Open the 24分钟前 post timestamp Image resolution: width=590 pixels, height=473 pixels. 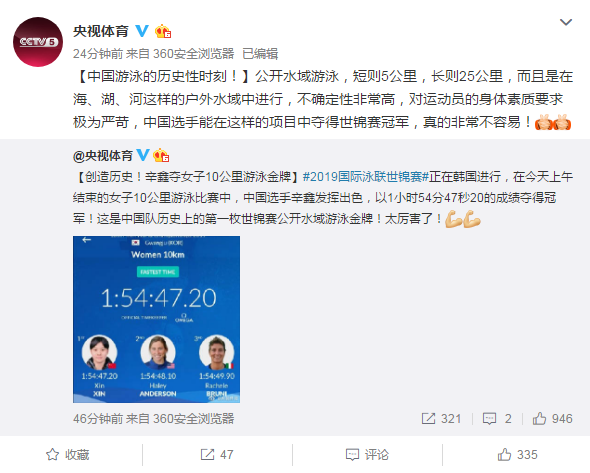(98, 54)
